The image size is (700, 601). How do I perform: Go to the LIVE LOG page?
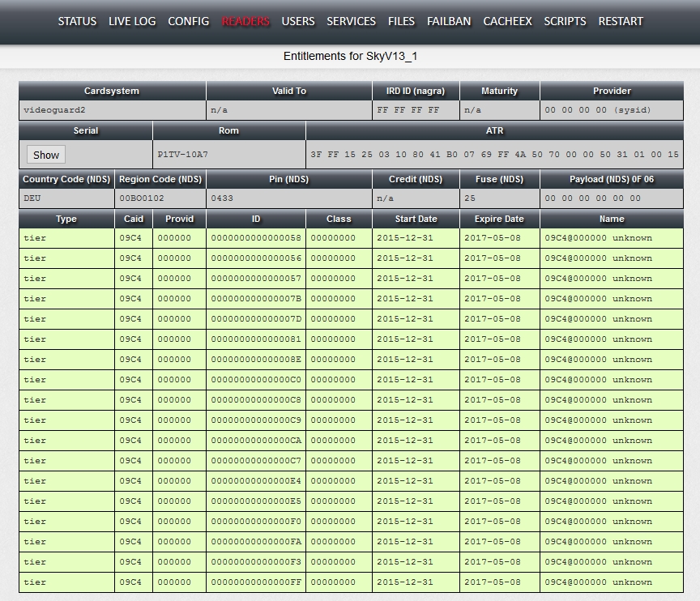tap(132, 21)
